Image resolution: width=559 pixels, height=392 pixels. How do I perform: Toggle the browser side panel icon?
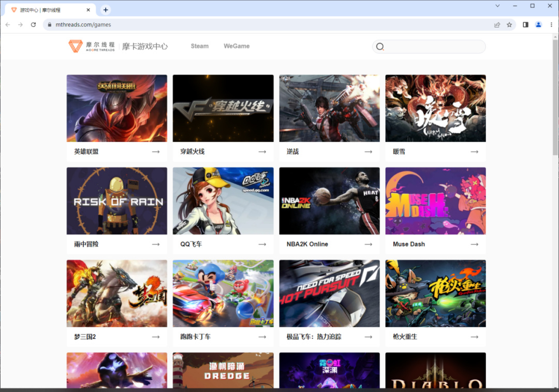pos(525,25)
